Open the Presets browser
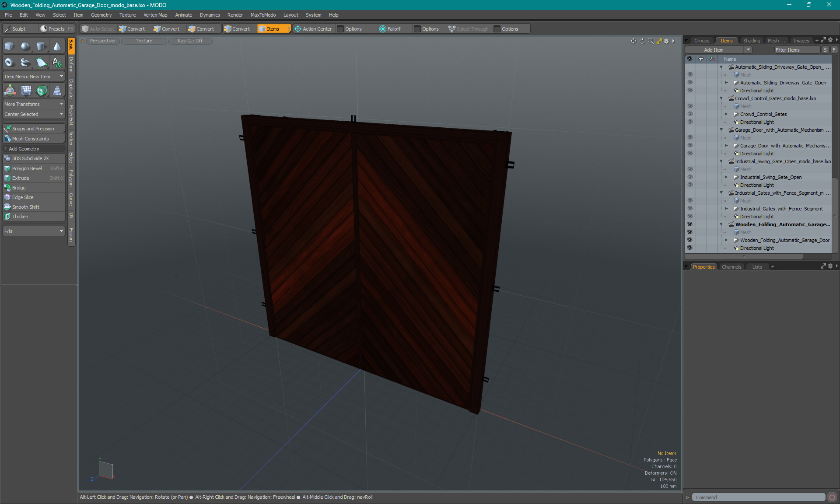The image size is (840, 504). pos(56,29)
